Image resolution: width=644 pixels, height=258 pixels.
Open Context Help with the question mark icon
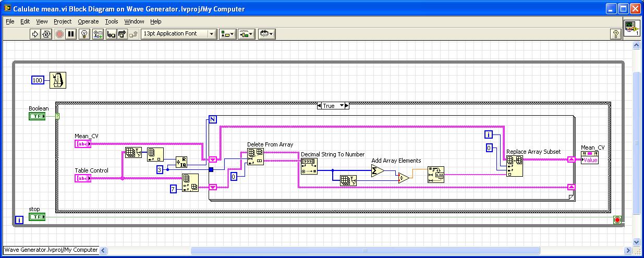[x=616, y=34]
